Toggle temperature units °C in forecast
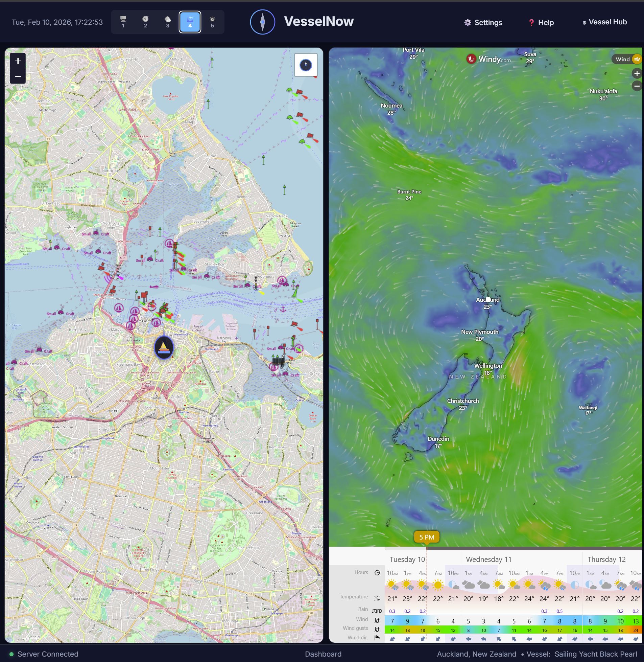 coord(377,598)
